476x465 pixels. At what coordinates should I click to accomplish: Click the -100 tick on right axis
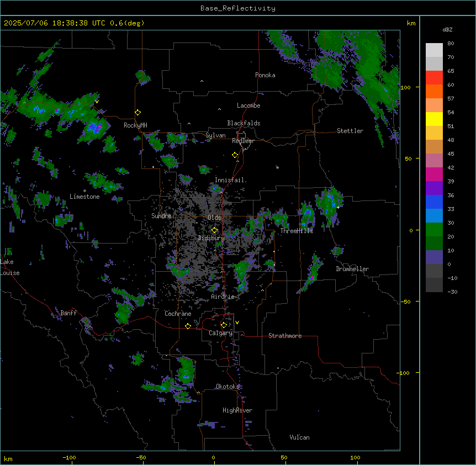click(x=404, y=373)
